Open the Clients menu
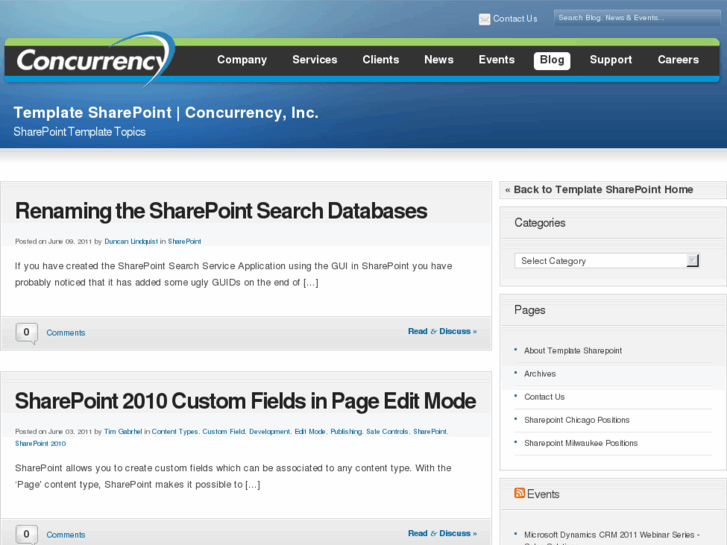 click(381, 60)
